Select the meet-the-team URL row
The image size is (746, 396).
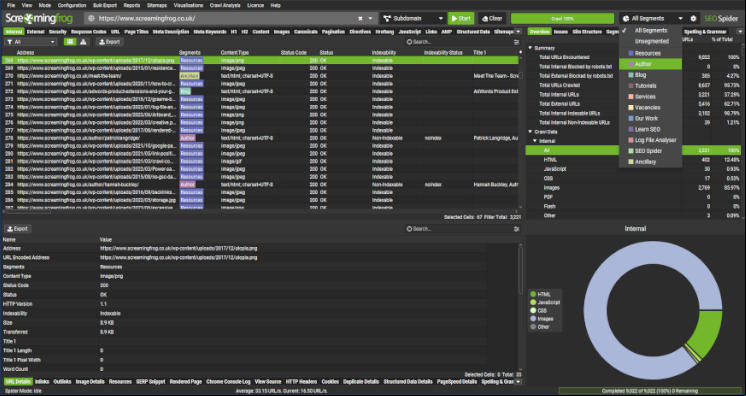261,76
